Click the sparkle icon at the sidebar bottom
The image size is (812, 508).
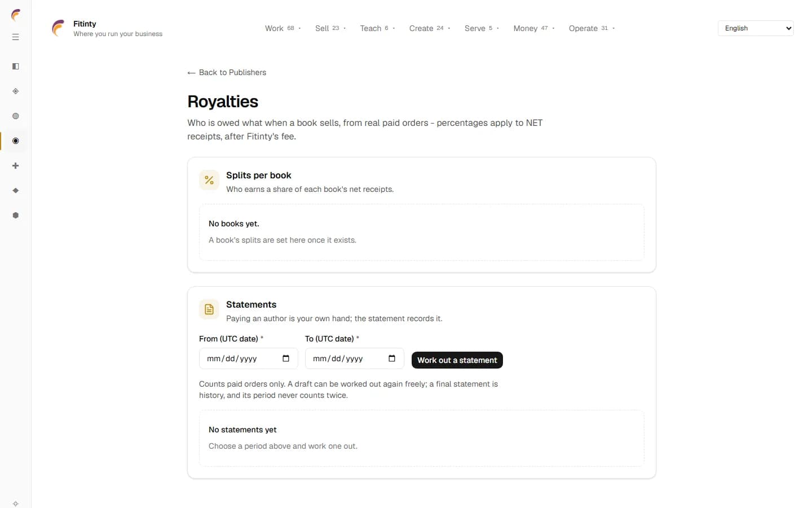(16, 503)
